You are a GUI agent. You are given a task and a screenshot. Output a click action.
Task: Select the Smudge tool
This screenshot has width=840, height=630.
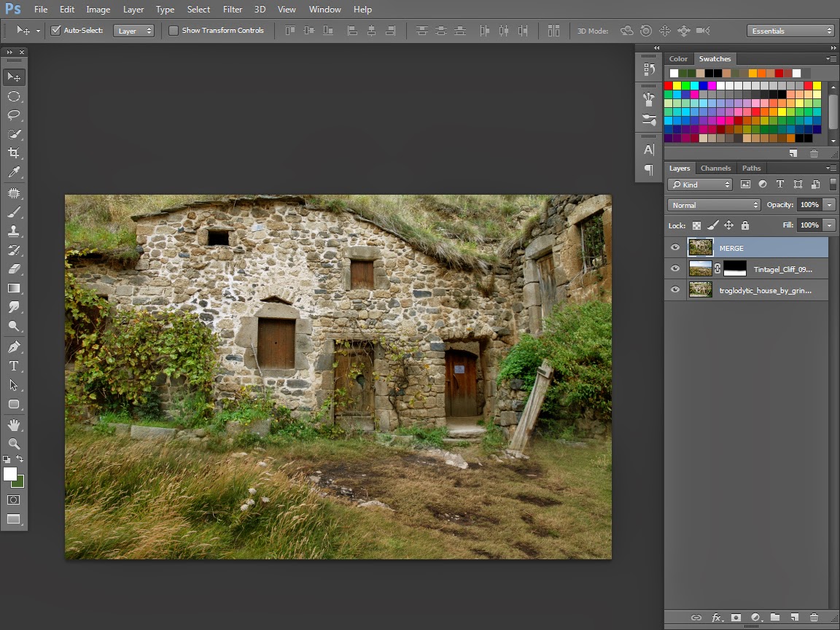(x=14, y=307)
